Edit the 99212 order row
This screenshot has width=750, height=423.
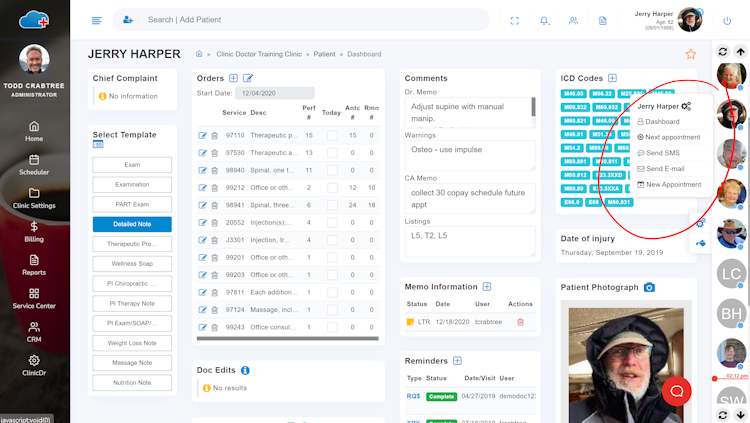click(x=203, y=188)
